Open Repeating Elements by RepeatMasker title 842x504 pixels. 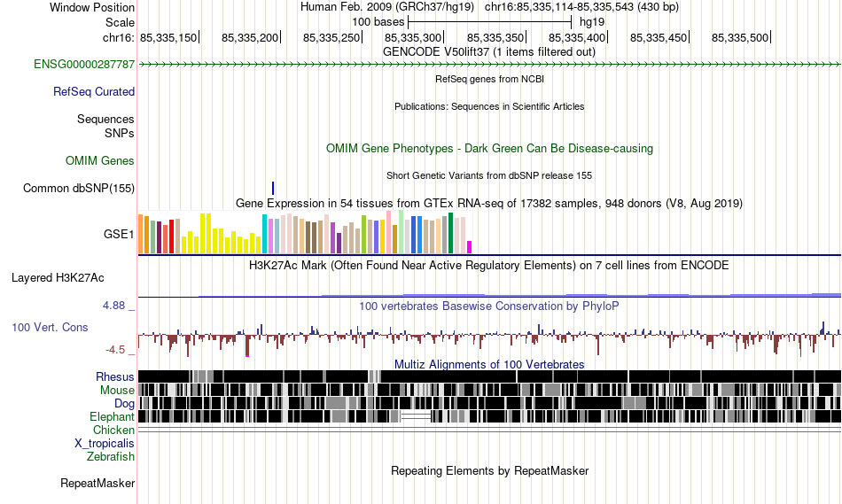pyautogui.click(x=490, y=470)
